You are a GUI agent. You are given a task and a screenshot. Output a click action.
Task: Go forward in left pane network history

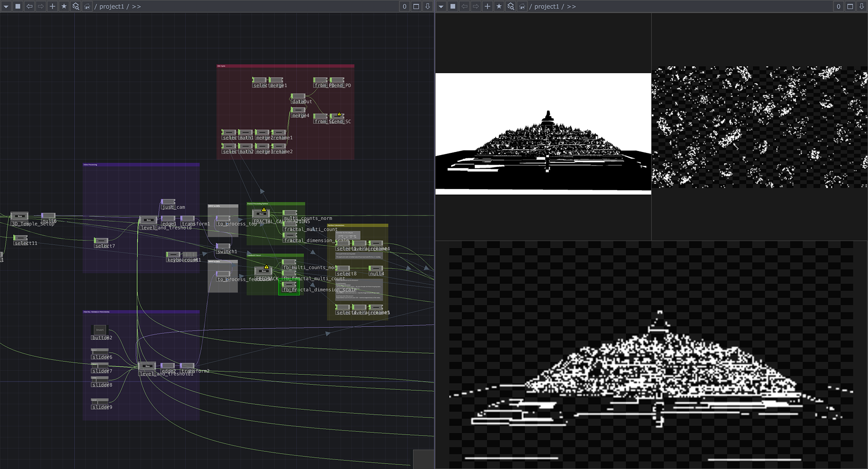pyautogui.click(x=41, y=6)
